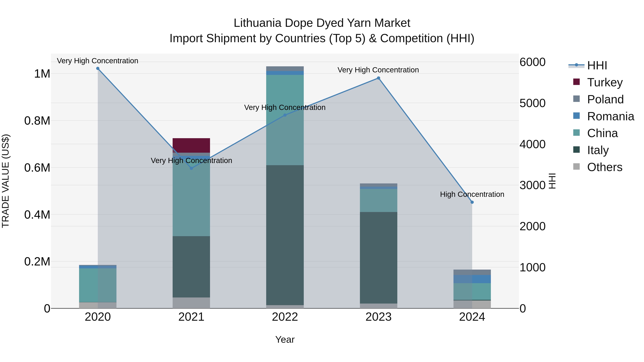Click the subtitle 'Import Shipment by Countries (Top 5) & Competition (HHI)'

click(x=322, y=38)
